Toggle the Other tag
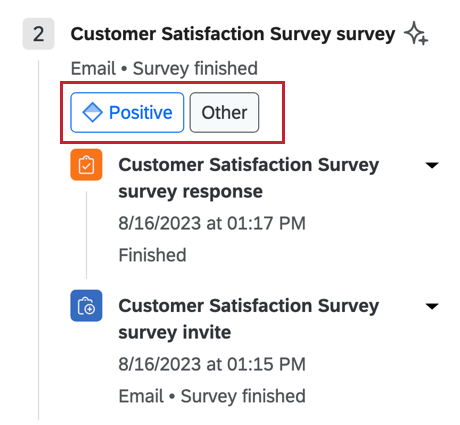 224,112
